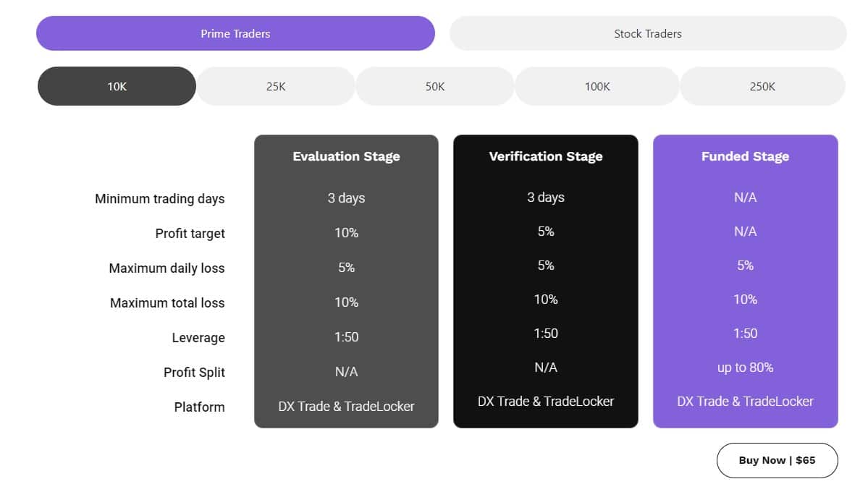Click the "up to 80%" profit split value
The height and width of the screenshot is (492, 868).
click(x=745, y=368)
